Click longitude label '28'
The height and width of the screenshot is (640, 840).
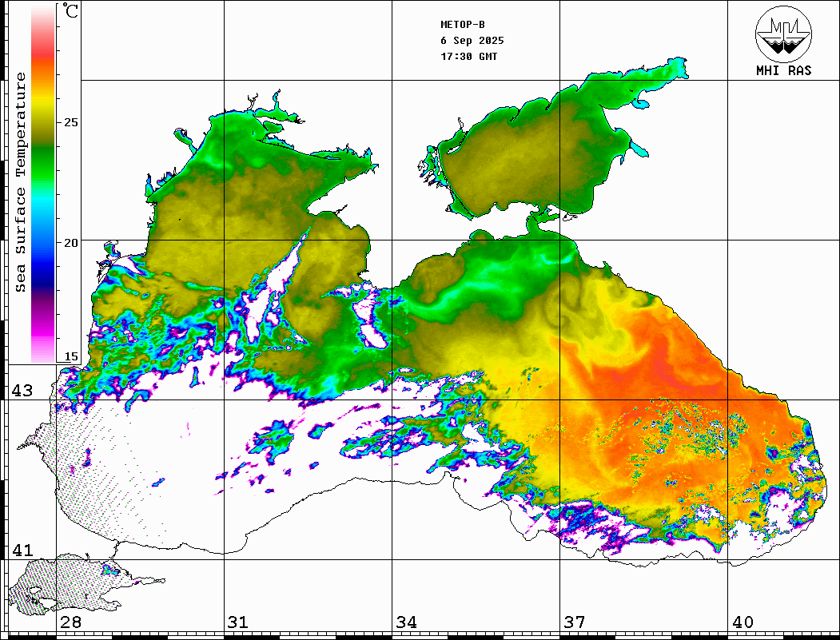pyautogui.click(x=70, y=622)
